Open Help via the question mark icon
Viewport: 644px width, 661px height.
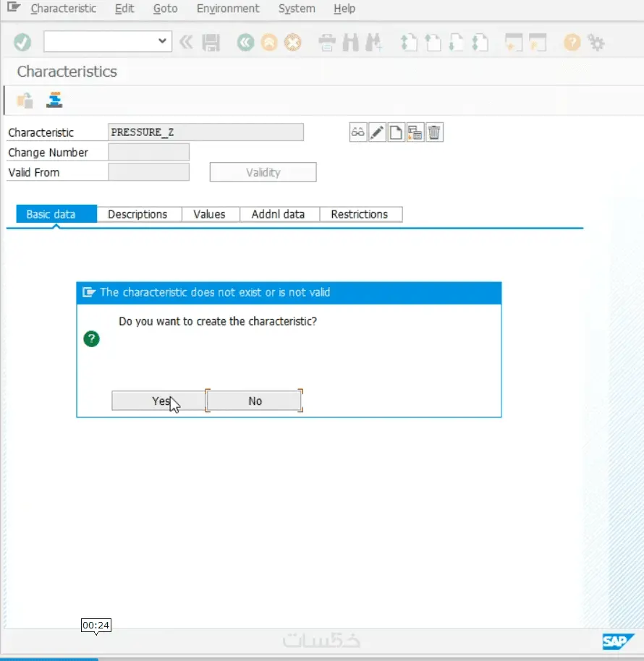click(571, 42)
